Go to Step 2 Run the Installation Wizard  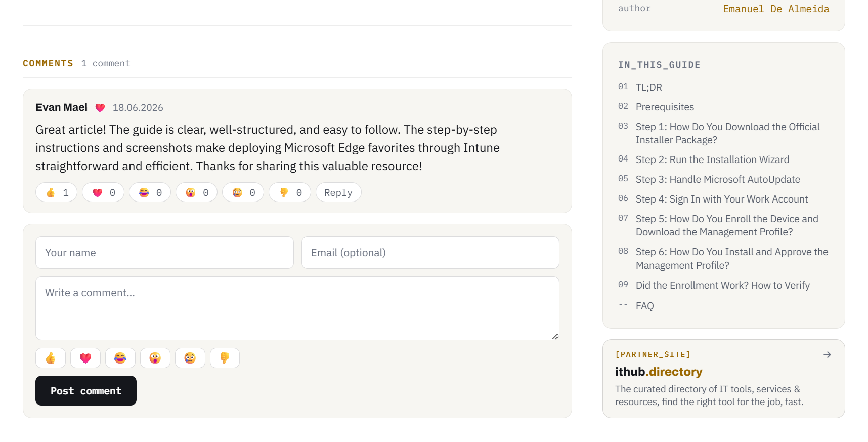pos(712,159)
